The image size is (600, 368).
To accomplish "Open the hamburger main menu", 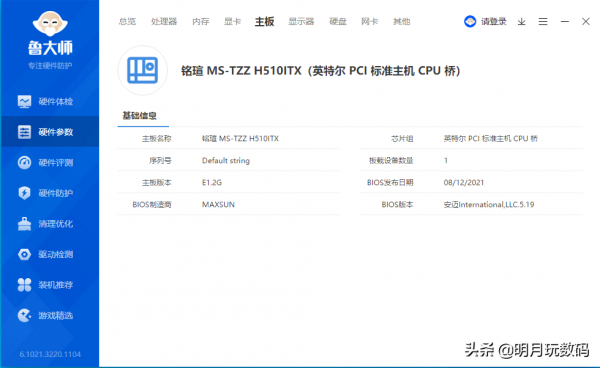I will click(543, 22).
